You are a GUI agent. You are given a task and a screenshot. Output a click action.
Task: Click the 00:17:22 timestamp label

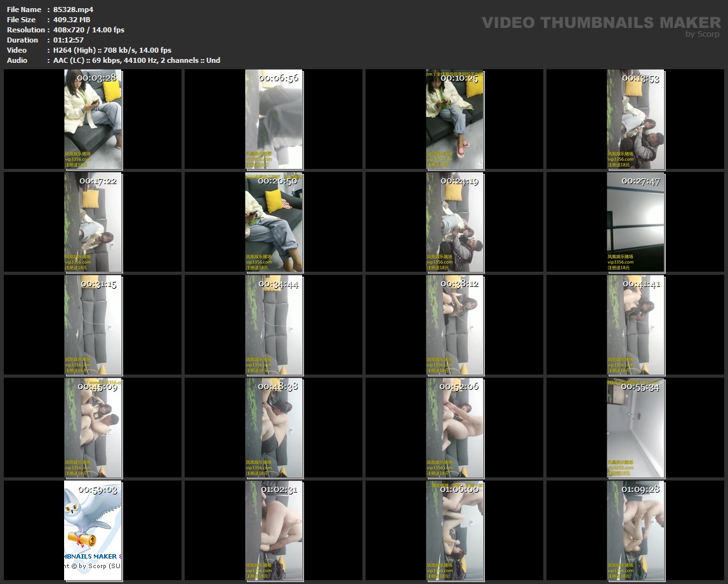pos(98,181)
